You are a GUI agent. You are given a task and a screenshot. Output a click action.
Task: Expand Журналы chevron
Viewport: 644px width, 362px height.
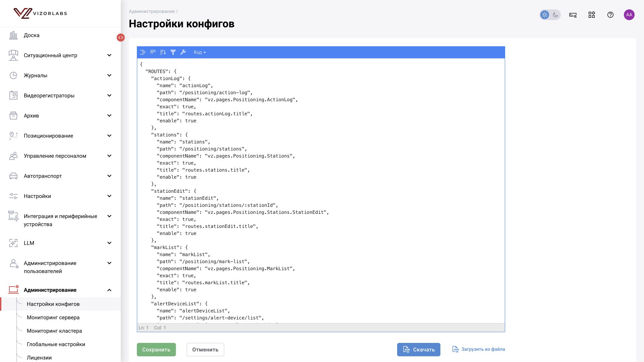[109, 75]
